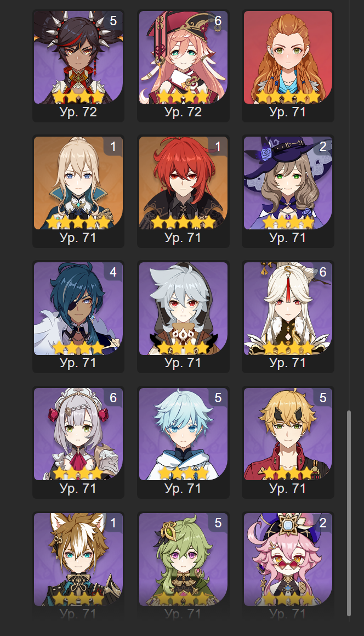The image size is (364, 636).
Task: Select Gorou with the fox ears
Action: click(x=78, y=559)
